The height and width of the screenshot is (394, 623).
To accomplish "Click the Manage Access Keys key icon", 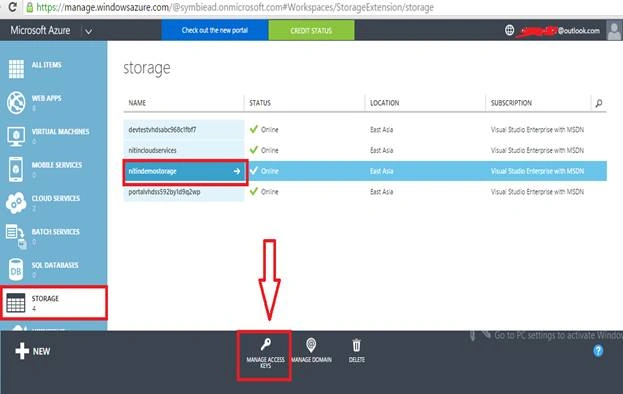I will pos(266,344).
